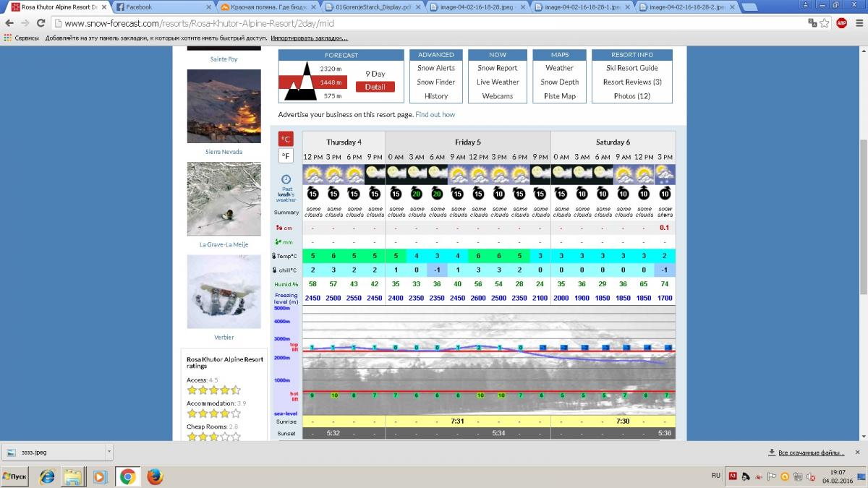Go back using the browser back arrow
The width and height of the screenshot is (868, 488).
tap(9, 23)
